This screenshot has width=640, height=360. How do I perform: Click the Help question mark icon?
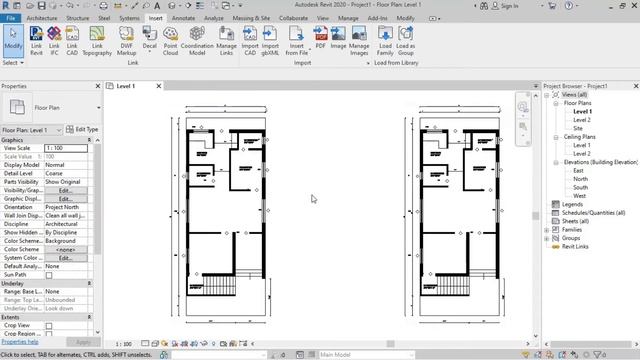point(569,6)
